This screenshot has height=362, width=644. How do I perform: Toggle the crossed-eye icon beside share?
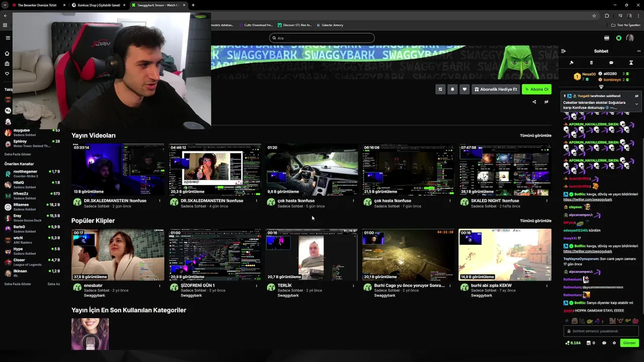pyautogui.click(x=546, y=102)
